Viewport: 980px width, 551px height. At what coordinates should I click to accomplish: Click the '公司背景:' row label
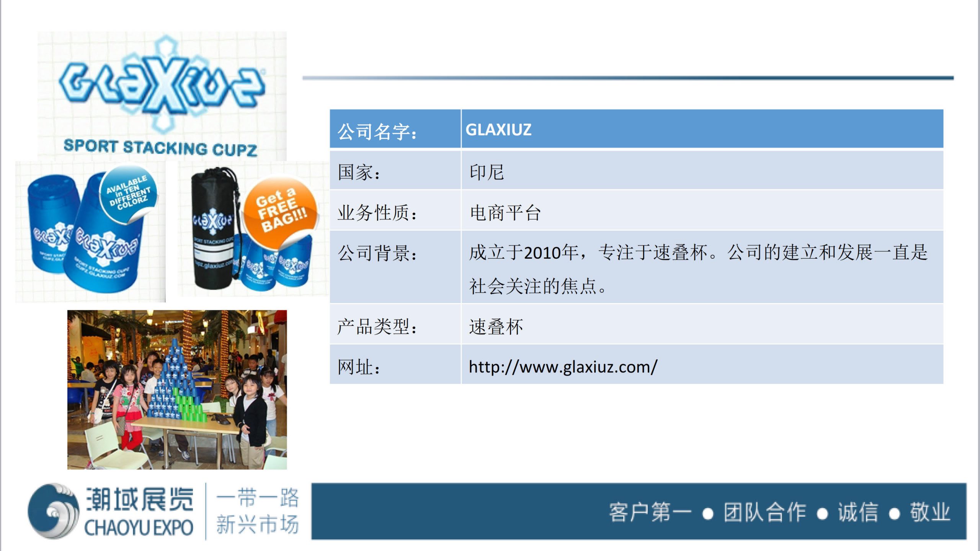pyautogui.click(x=377, y=253)
